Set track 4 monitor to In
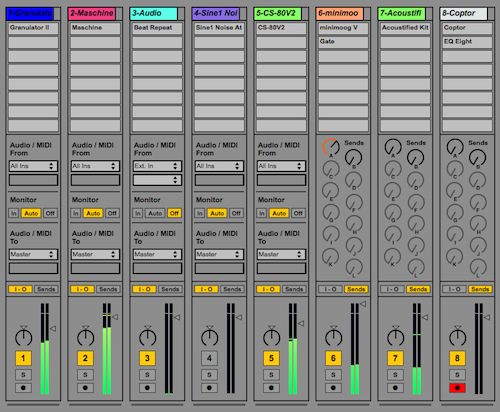The width and height of the screenshot is (500, 412). [x=200, y=213]
